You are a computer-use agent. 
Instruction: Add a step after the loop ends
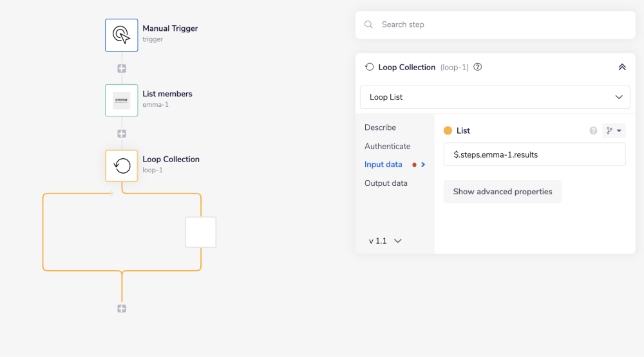122,309
